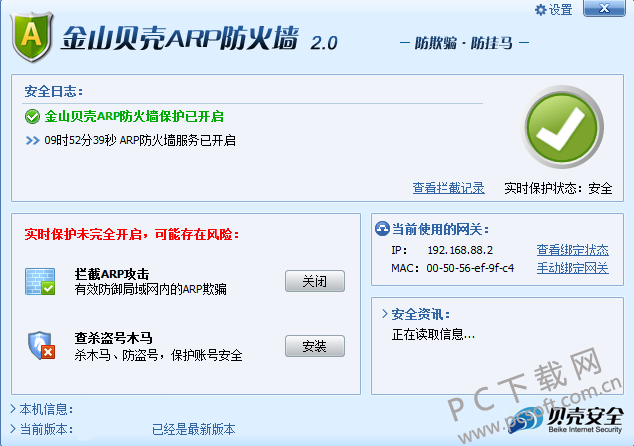Click the 设置 label text
Image resolution: width=634 pixels, height=446 pixels.
click(560, 10)
